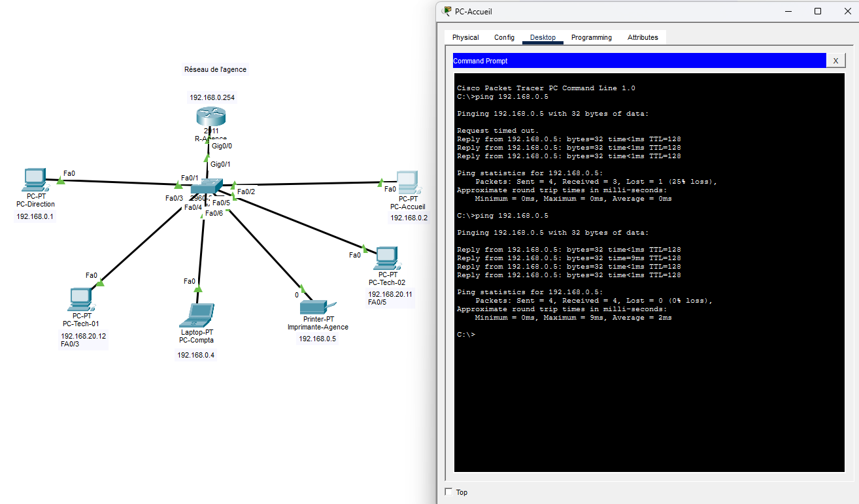Viewport: 859px width, 504px height.
Task: Select the 192.168.0.254 router address label
Action: 212,97
